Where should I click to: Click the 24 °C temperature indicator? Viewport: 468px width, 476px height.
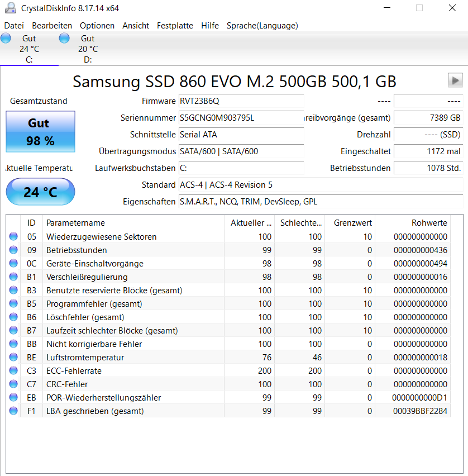pos(40,192)
